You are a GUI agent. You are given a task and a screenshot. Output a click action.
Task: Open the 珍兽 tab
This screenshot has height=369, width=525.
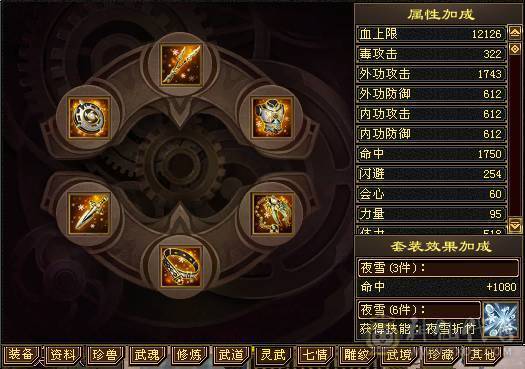coord(105,355)
